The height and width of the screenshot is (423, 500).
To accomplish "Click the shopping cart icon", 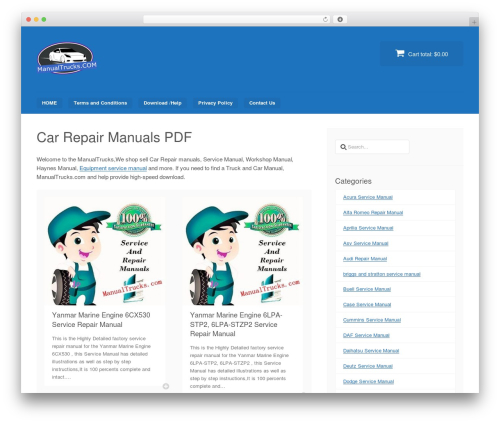I will tap(400, 53).
